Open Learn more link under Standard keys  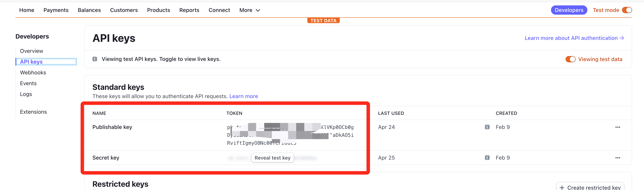click(243, 96)
